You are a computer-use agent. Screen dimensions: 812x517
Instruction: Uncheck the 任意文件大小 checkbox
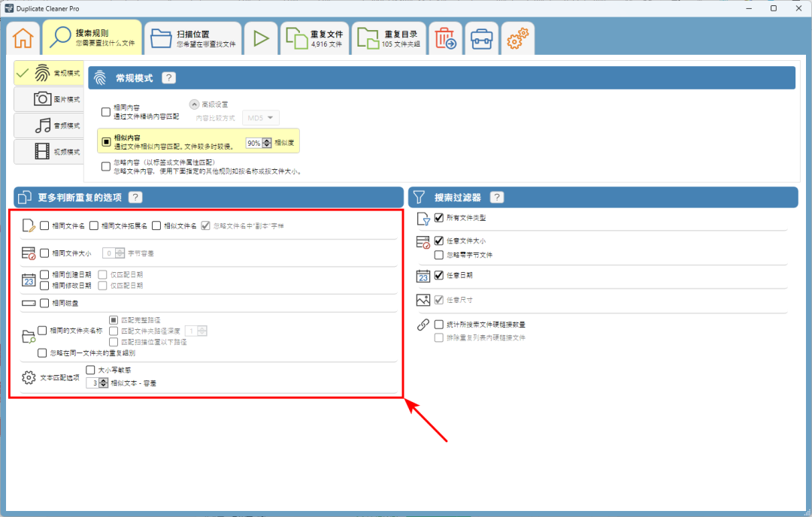coord(439,240)
